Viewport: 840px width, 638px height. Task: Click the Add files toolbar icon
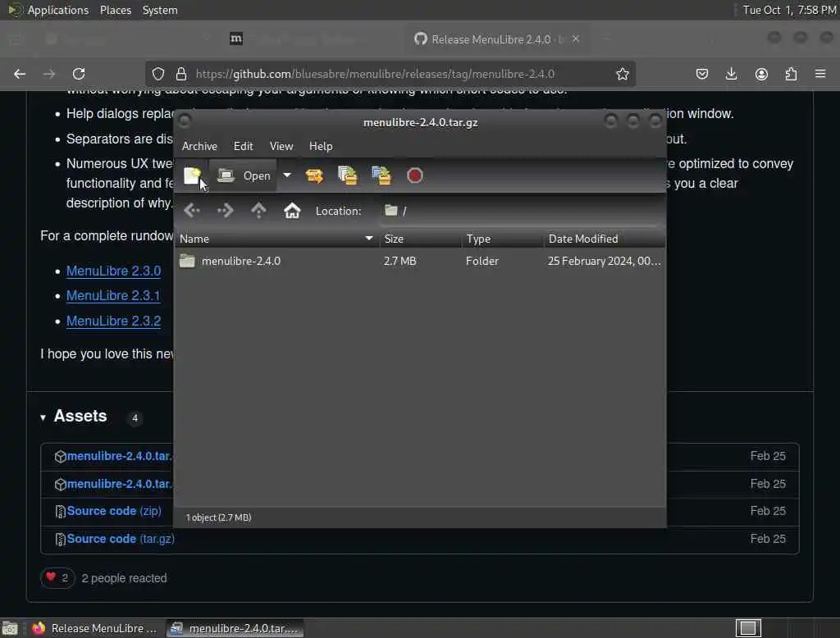click(x=348, y=175)
